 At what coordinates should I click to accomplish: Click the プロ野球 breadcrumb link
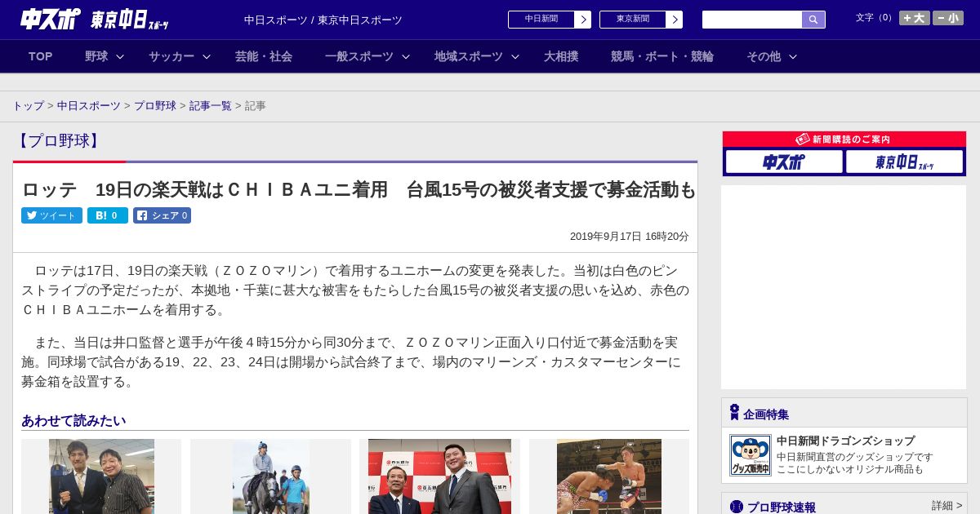tap(155, 106)
